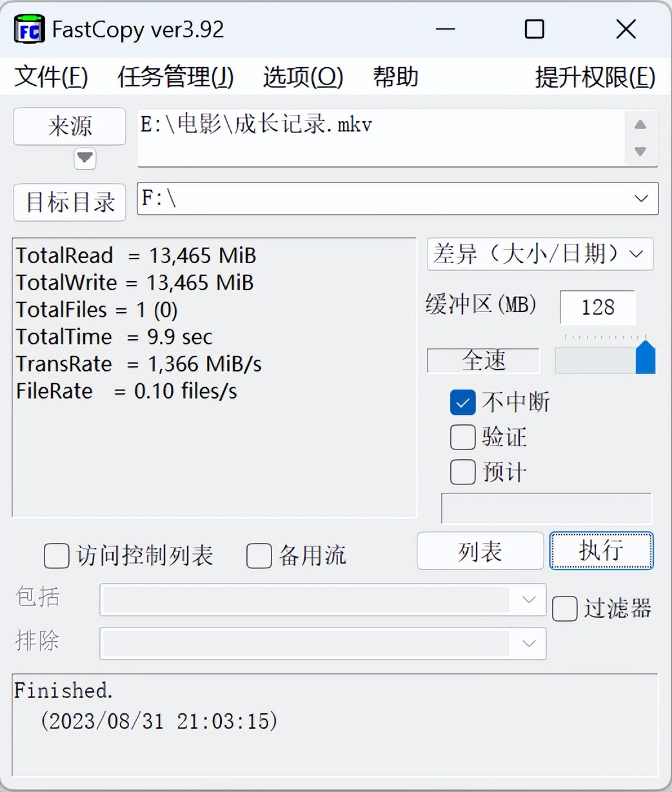Click the 执行 execute button

(600, 551)
